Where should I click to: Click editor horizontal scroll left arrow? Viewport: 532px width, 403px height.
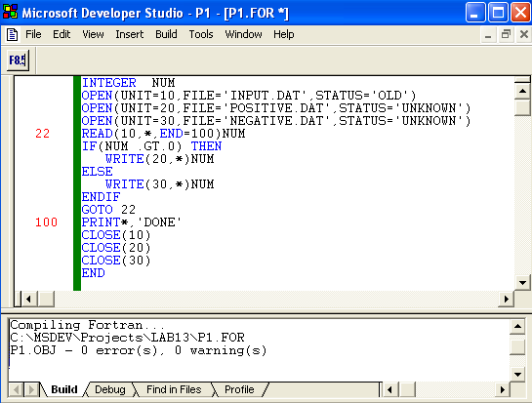[x=29, y=299]
